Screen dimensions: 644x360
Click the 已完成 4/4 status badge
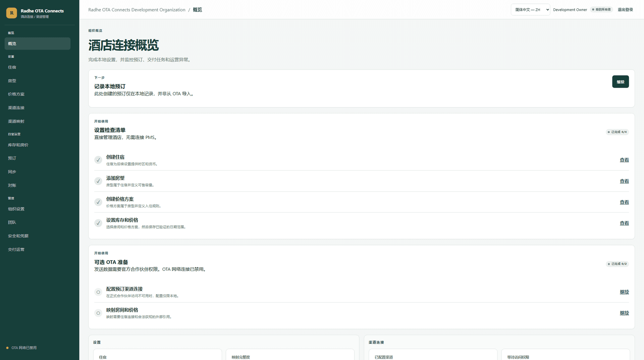tap(617, 132)
